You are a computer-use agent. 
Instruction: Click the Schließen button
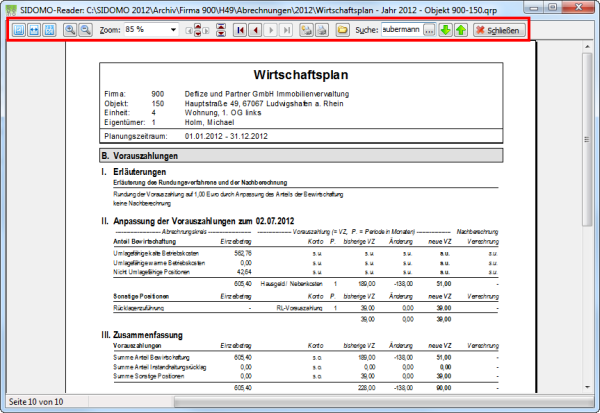(499, 30)
